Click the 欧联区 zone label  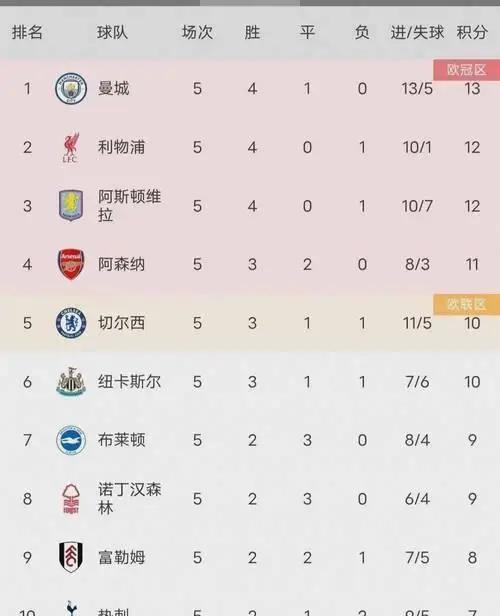(467, 304)
